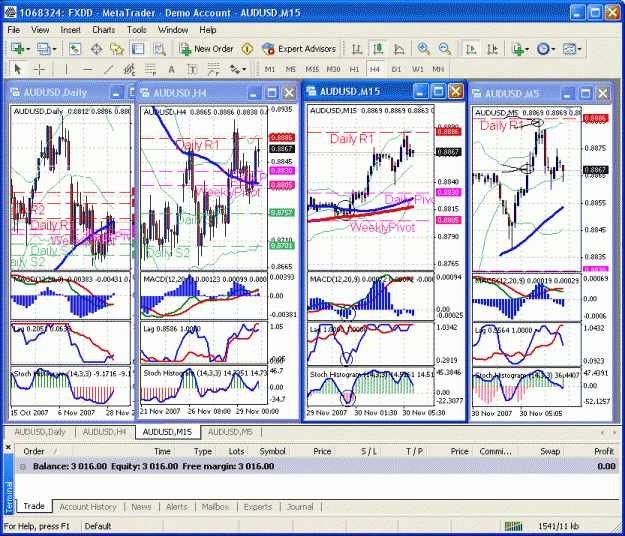Toggle the Navigator window icon
Viewport: 625px width, 536px height.
(x=117, y=49)
